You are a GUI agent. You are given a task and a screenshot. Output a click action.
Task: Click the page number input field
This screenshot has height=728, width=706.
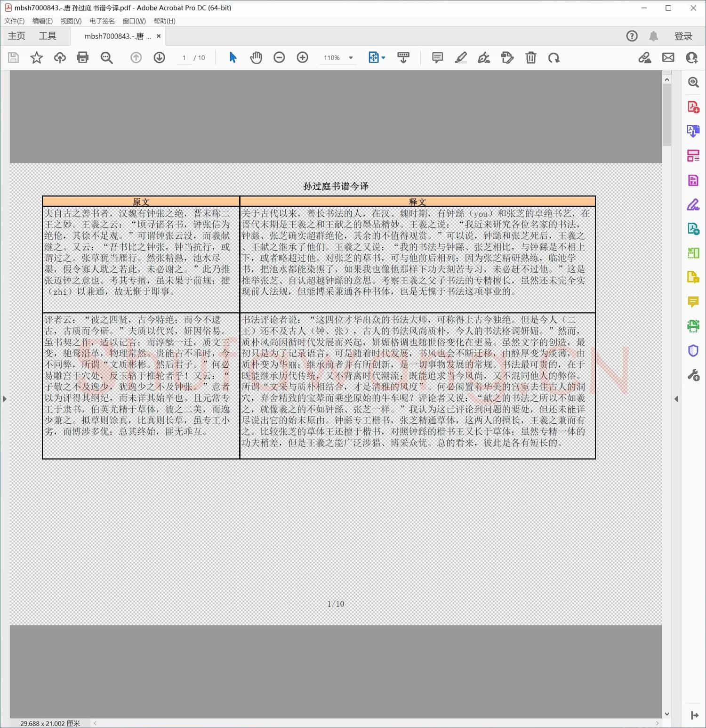coord(184,57)
